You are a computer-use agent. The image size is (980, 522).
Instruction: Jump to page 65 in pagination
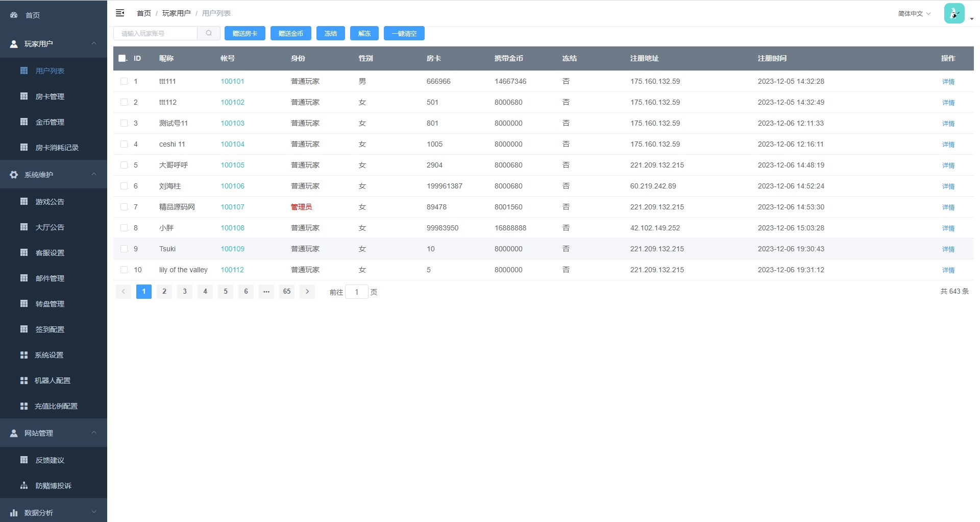click(287, 292)
